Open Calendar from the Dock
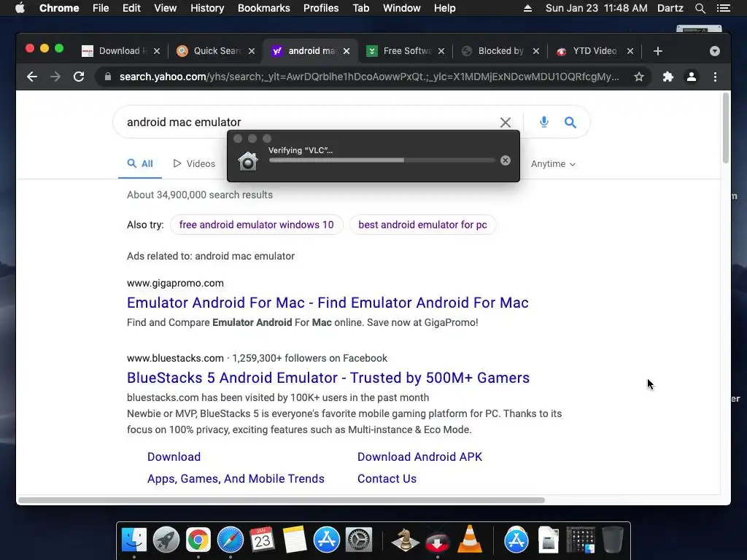747x560 pixels. coord(262,540)
